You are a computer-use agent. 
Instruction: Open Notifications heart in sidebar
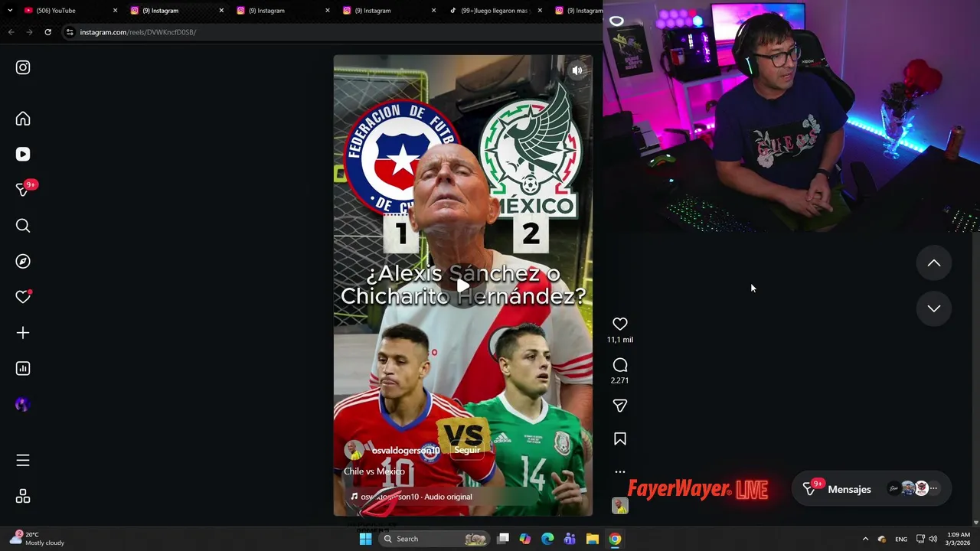(23, 297)
